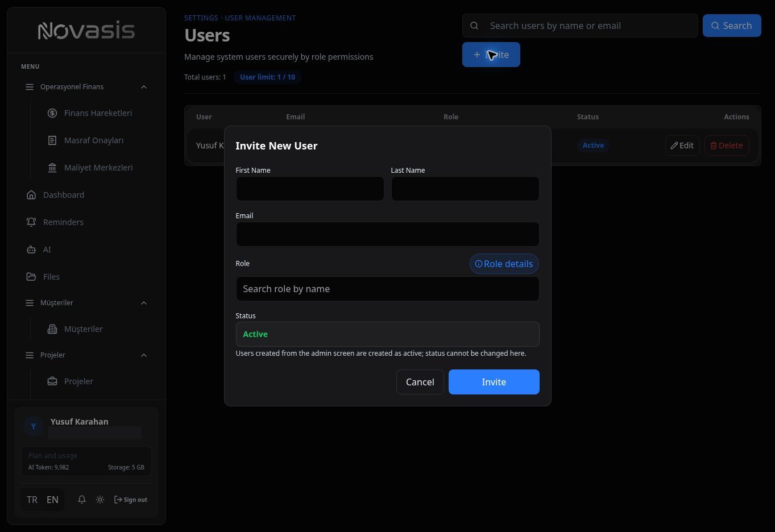Collapse the Müşteriler menu group chevron
This screenshot has height=532, width=775.
pyautogui.click(x=144, y=303)
